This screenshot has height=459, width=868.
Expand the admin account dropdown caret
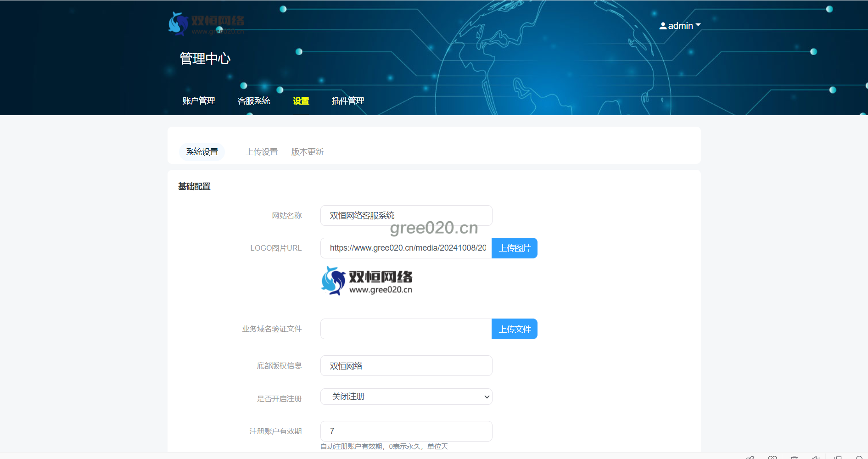(x=698, y=25)
